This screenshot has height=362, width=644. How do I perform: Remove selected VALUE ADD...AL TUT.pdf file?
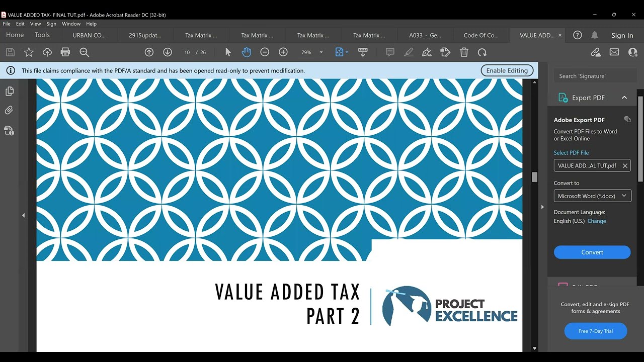pos(625,166)
